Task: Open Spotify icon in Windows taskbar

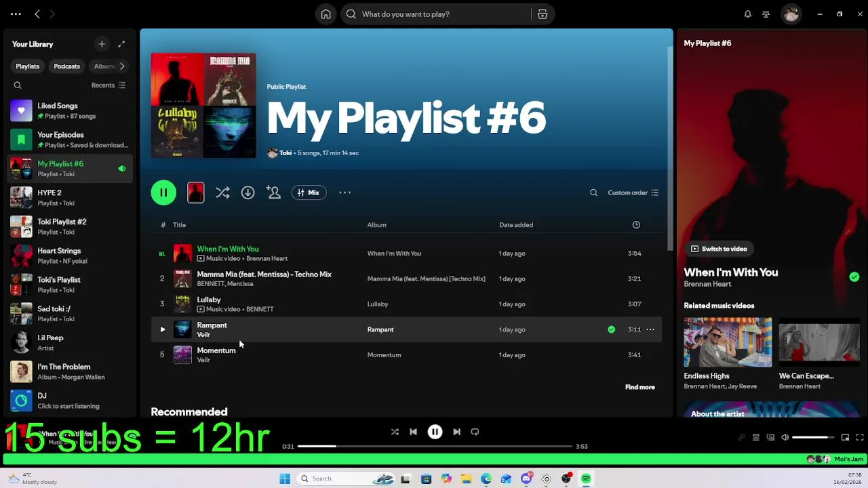Action: pyautogui.click(x=586, y=479)
